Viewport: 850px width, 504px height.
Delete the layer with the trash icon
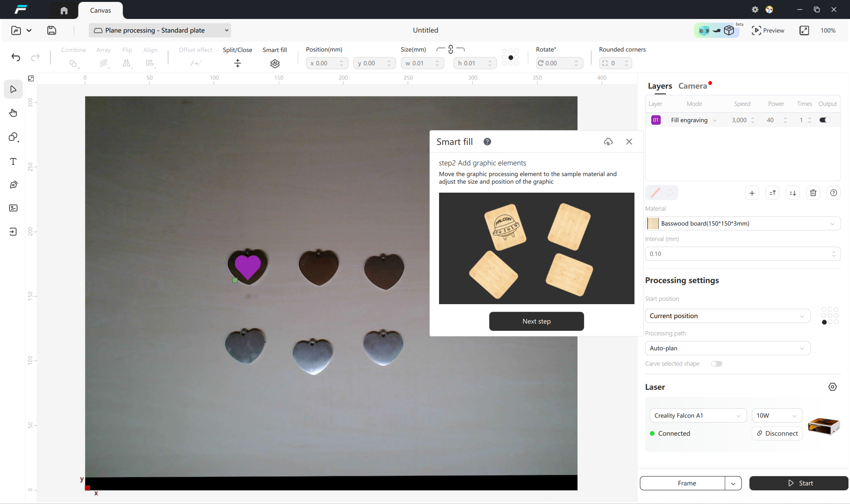pyautogui.click(x=813, y=193)
